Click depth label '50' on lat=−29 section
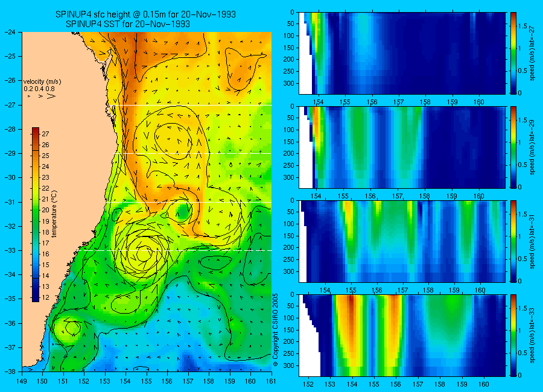543x392 pixels. pyautogui.click(x=290, y=118)
